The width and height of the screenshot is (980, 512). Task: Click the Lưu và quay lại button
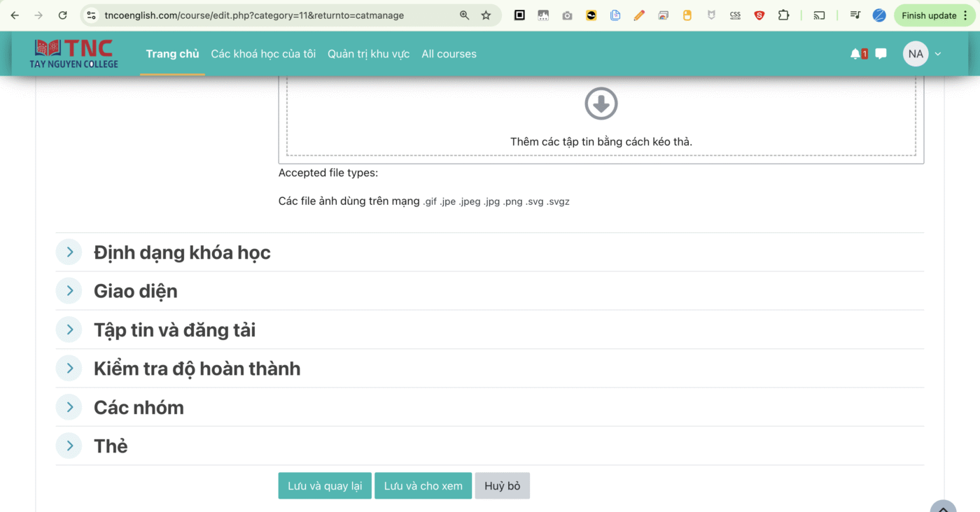[x=325, y=486]
